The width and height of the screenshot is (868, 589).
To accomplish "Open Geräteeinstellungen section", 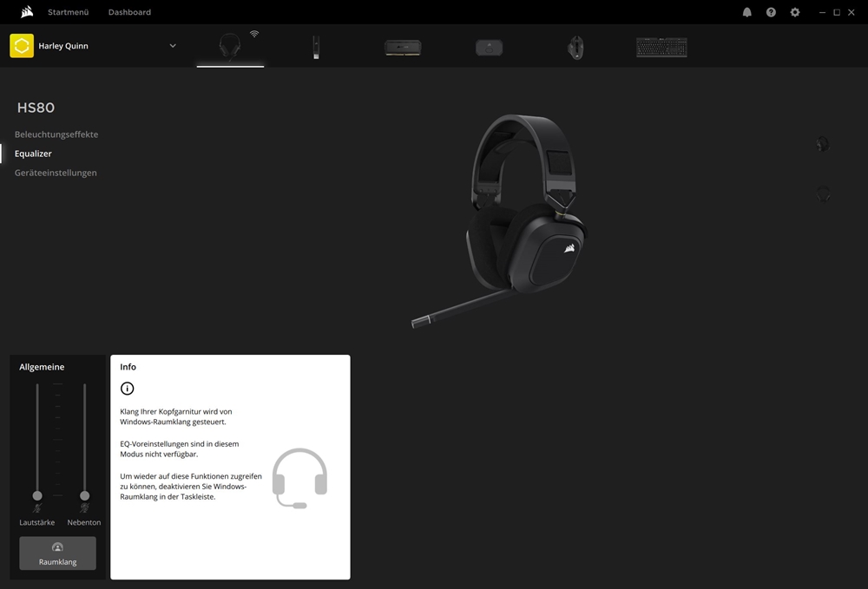I will coord(56,173).
